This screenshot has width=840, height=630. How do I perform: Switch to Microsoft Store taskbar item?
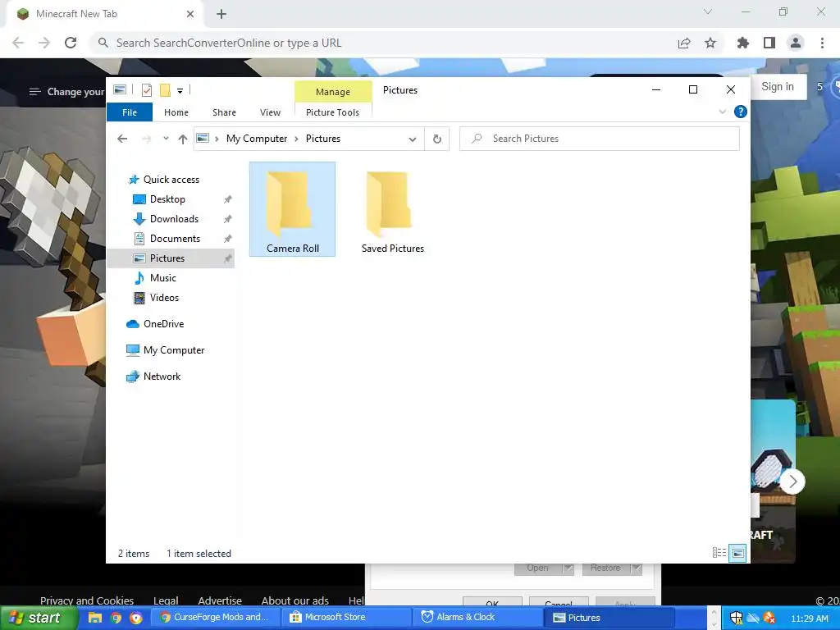[347, 618]
